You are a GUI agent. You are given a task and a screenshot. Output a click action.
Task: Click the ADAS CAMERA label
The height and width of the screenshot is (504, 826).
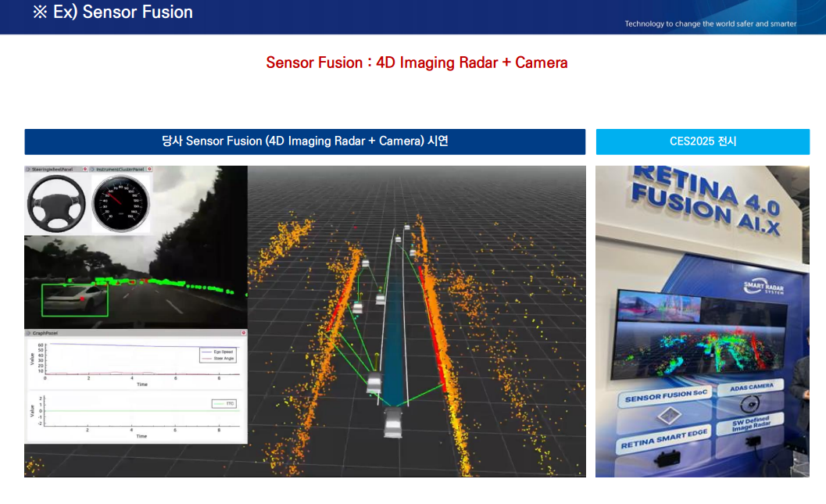(751, 387)
